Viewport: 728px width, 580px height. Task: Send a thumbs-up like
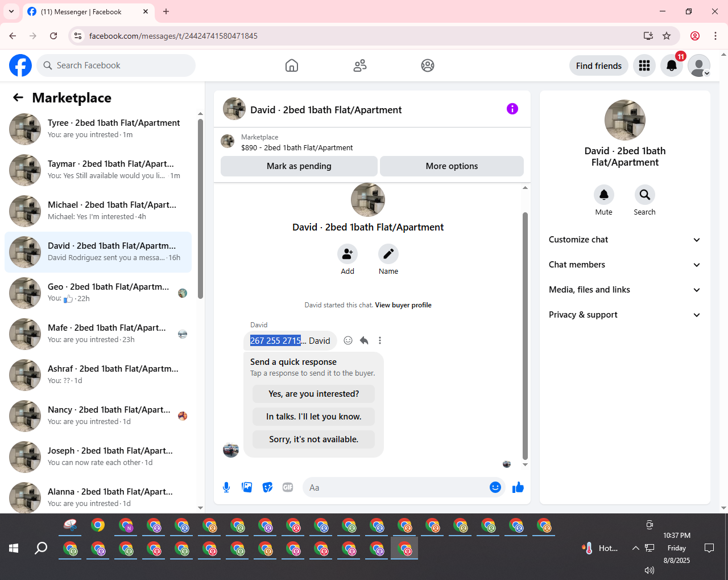[518, 487]
